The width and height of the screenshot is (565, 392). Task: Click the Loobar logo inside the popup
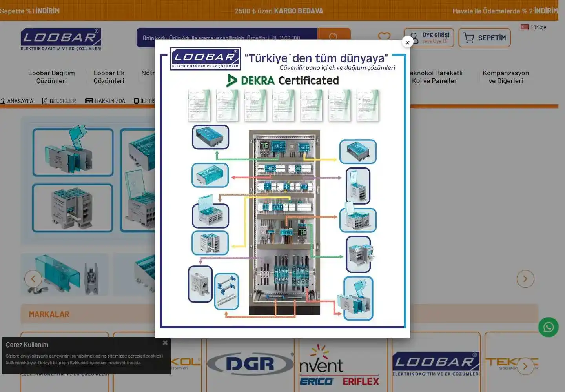pos(206,59)
